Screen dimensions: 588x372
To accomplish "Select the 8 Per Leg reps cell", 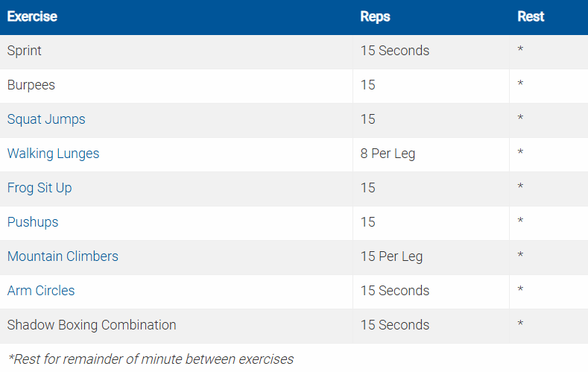I will [388, 154].
